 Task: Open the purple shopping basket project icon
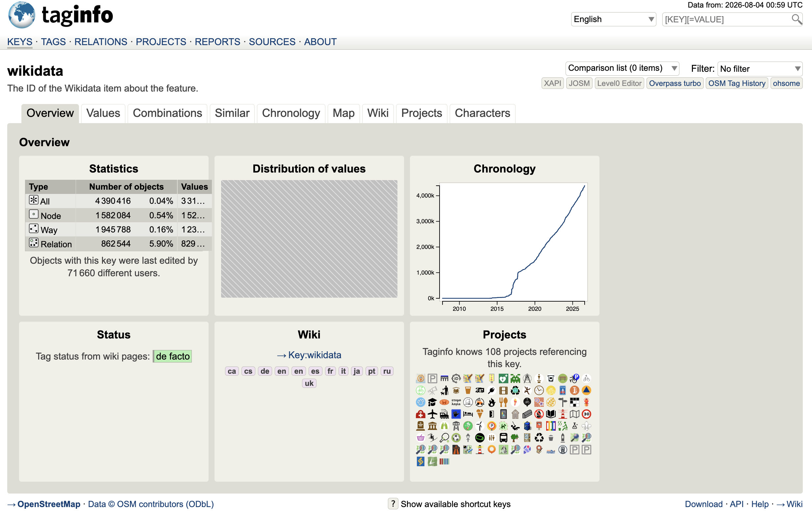click(x=420, y=438)
